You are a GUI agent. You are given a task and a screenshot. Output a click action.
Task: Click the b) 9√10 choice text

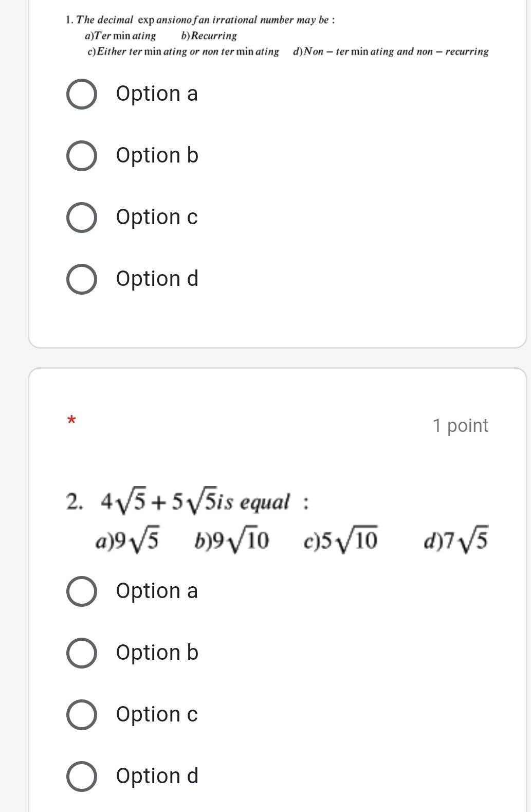click(231, 541)
